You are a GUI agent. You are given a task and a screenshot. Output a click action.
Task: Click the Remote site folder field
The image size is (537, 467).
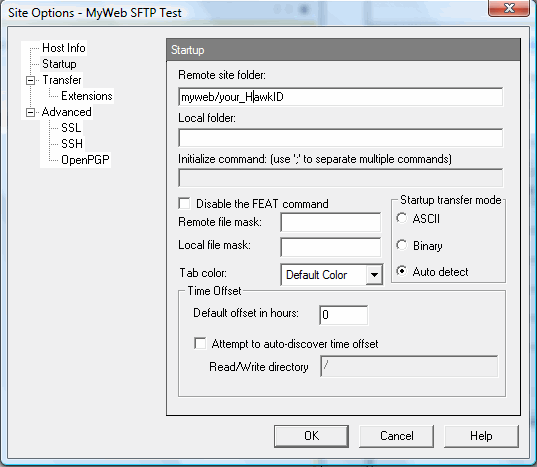[x=341, y=97]
